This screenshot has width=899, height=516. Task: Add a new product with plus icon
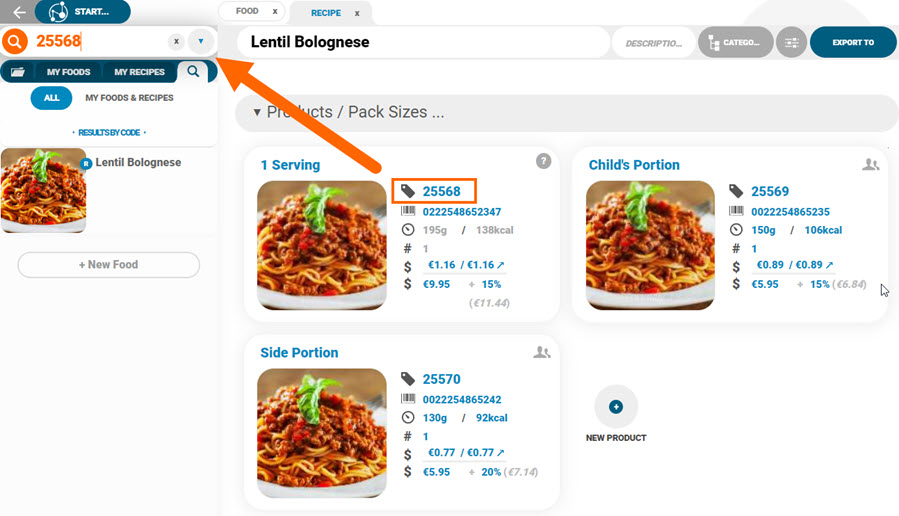(x=616, y=406)
